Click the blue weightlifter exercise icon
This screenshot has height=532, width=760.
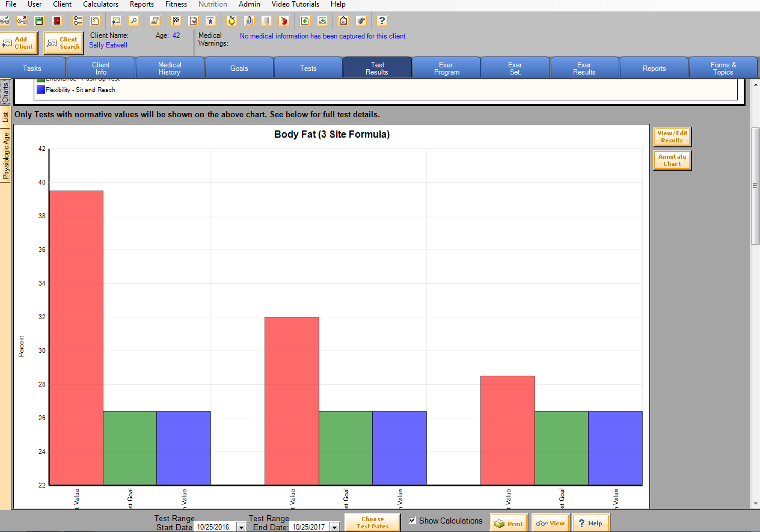click(210, 20)
